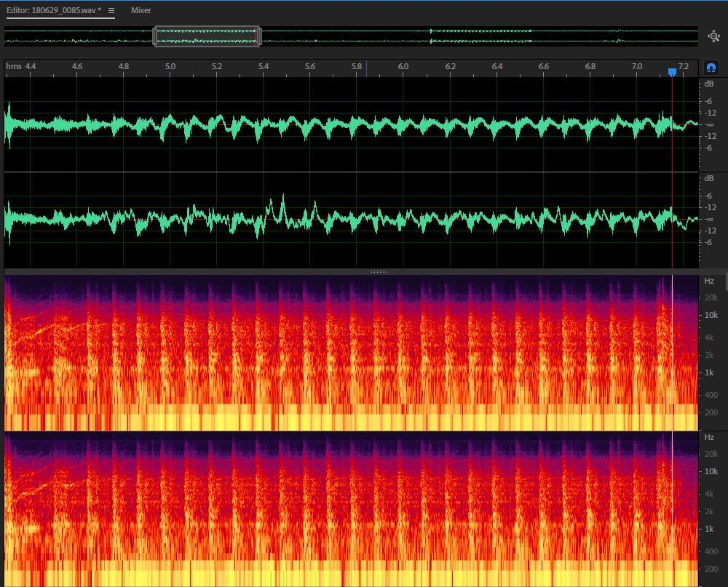Click the blue playhead marker on the ruler
This screenshot has height=587, width=728.
click(x=672, y=71)
